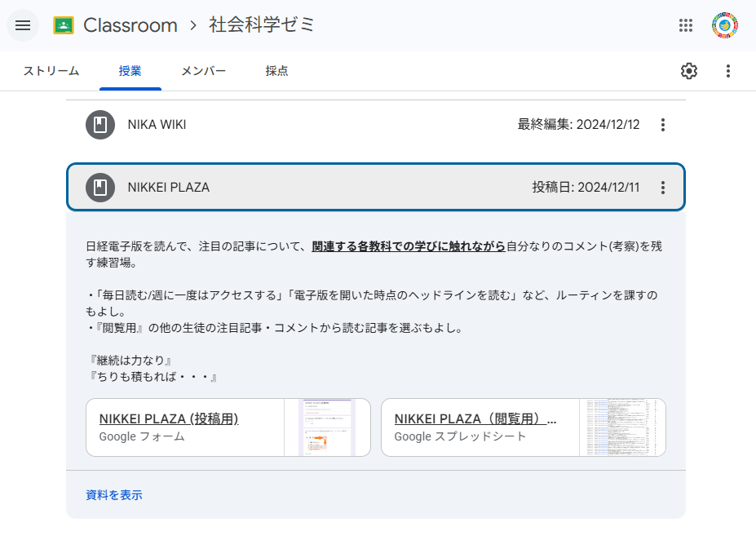Open the Google apps grid
Image resolution: width=756 pixels, height=549 pixels.
tap(686, 25)
